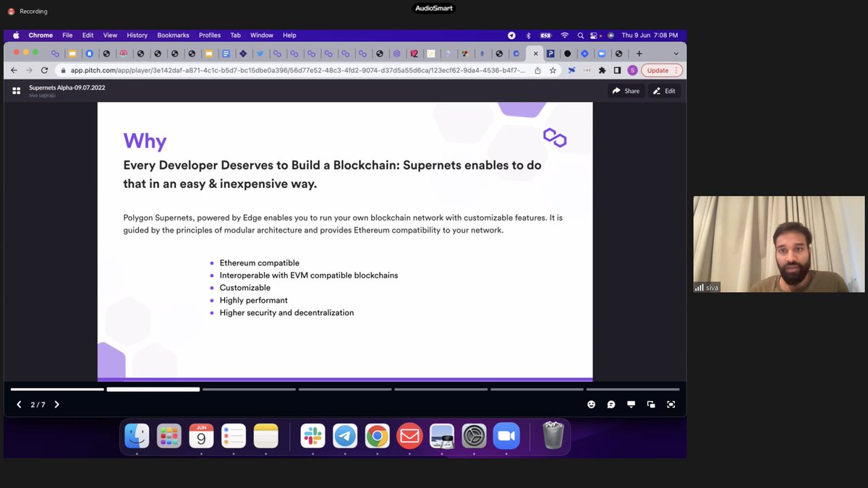Switch to the Twitter bird tab

pyautogui.click(x=260, y=53)
